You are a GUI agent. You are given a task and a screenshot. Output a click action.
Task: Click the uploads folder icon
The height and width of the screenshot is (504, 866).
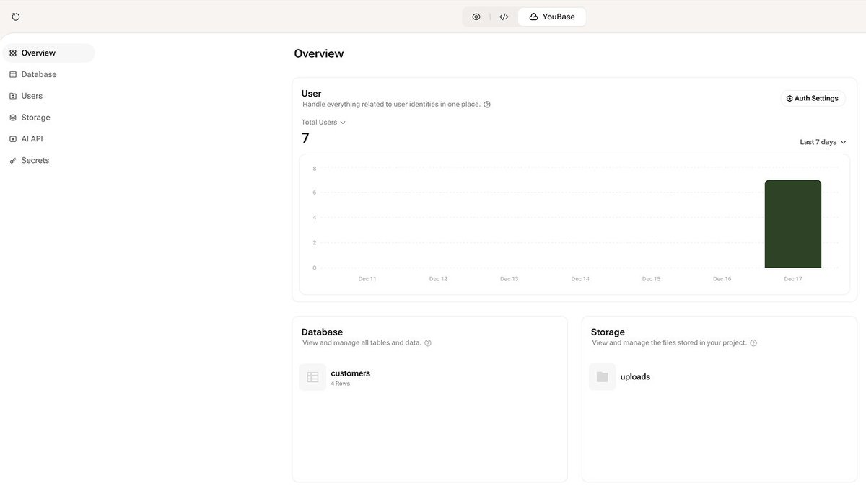[x=602, y=377]
